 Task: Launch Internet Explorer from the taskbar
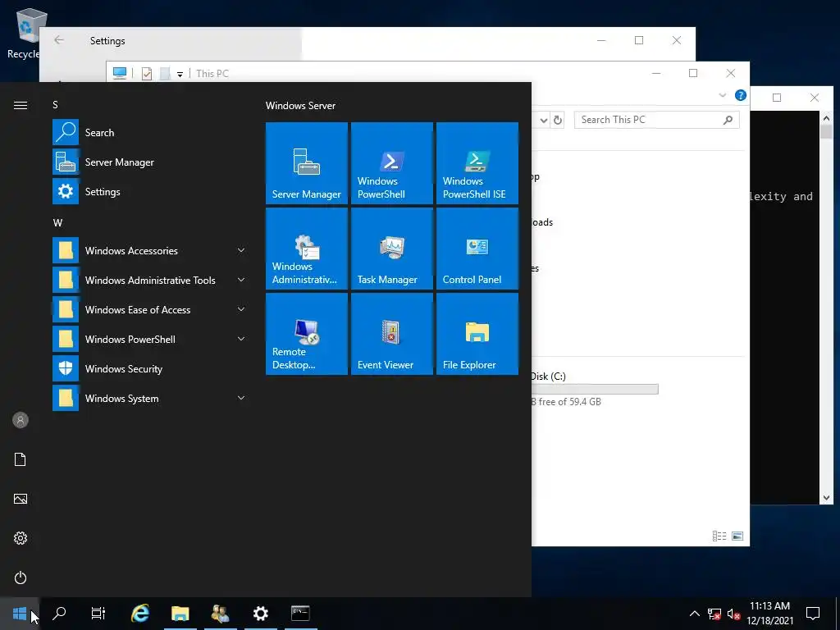(139, 614)
